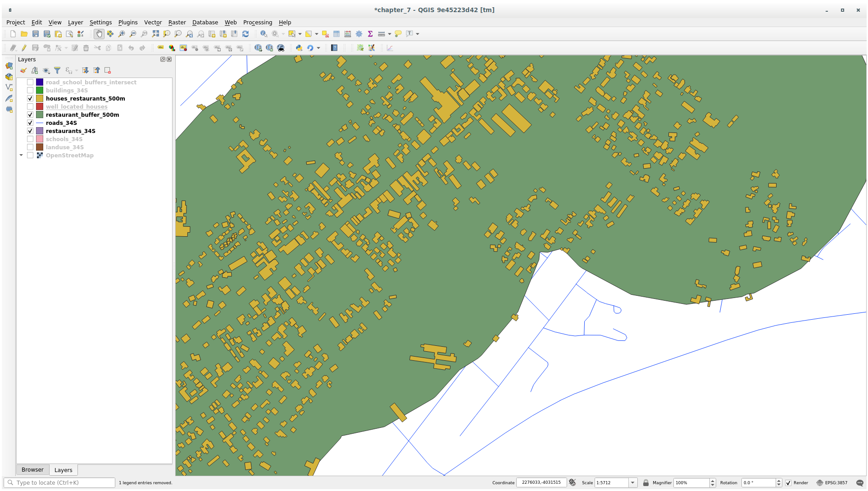Select the Pan Map hand tool
This screenshot has height=491, width=868.
click(99, 34)
